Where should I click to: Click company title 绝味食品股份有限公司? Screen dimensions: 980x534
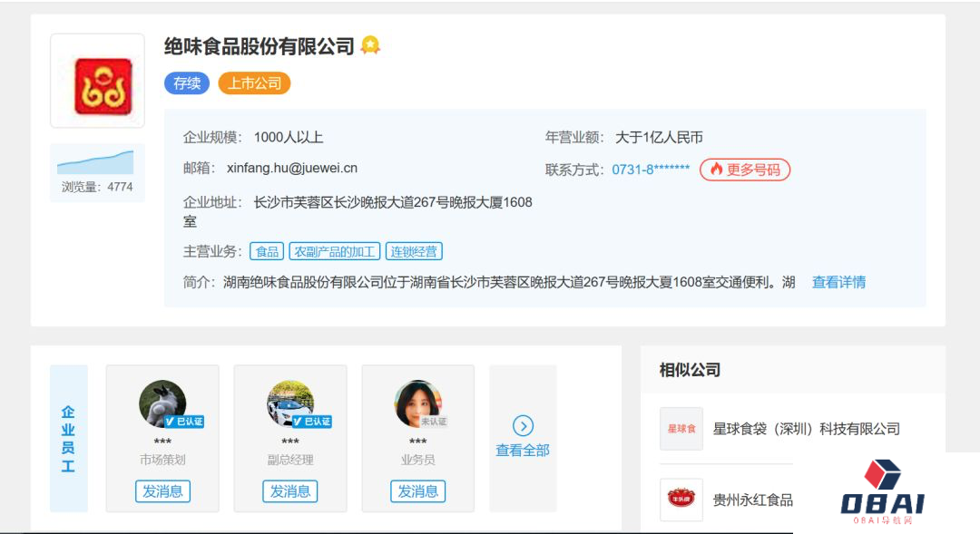(260, 46)
